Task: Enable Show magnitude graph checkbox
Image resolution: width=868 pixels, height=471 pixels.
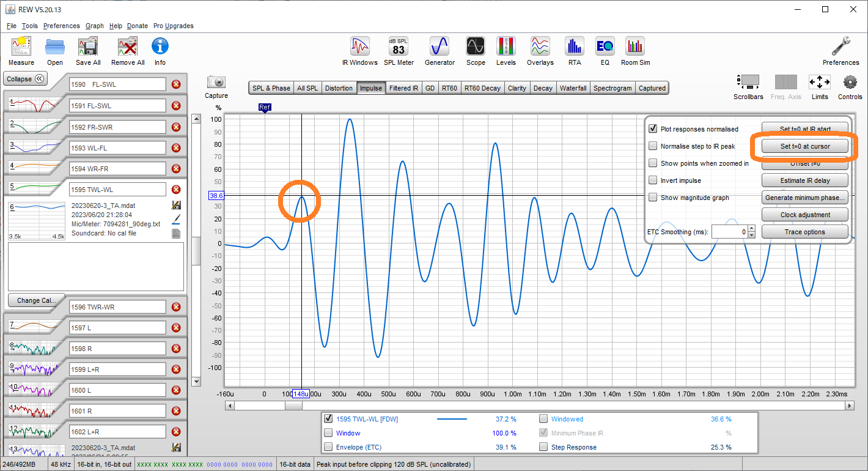Action: pyautogui.click(x=653, y=198)
